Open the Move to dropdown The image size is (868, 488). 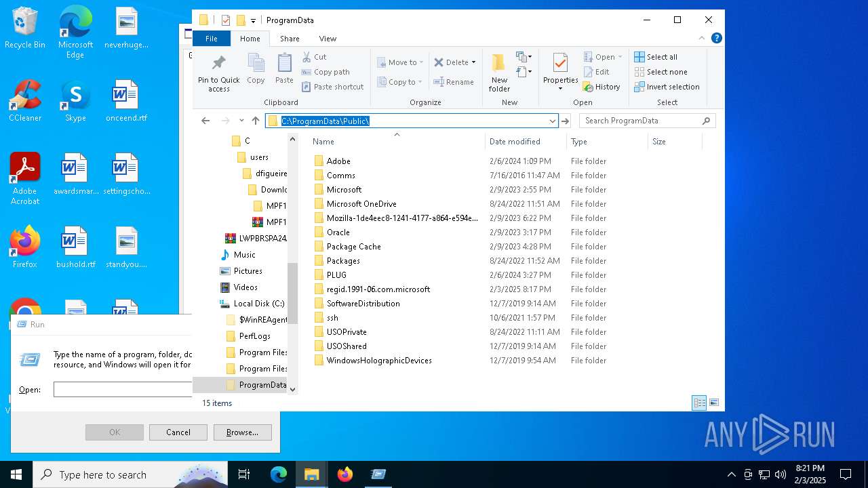(400, 62)
